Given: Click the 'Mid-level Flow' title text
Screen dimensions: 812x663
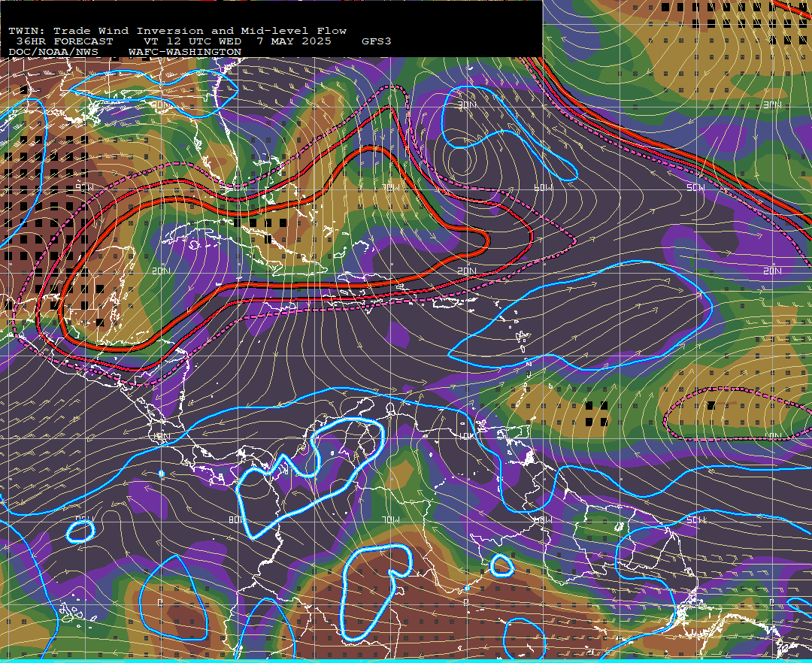Looking at the screenshot, I should pos(294,31).
